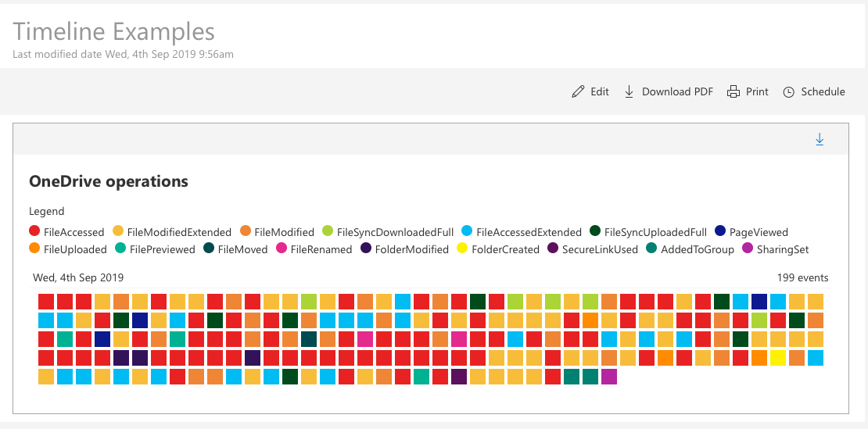Image resolution: width=868 pixels, height=429 pixels.
Task: Select the SecureLinkUsed legend entry
Action: coord(593,249)
